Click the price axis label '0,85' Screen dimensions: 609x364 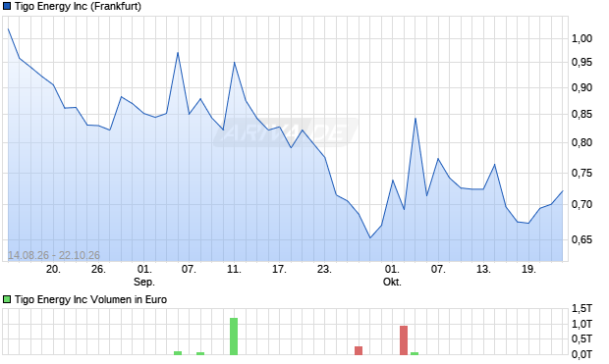coord(581,114)
